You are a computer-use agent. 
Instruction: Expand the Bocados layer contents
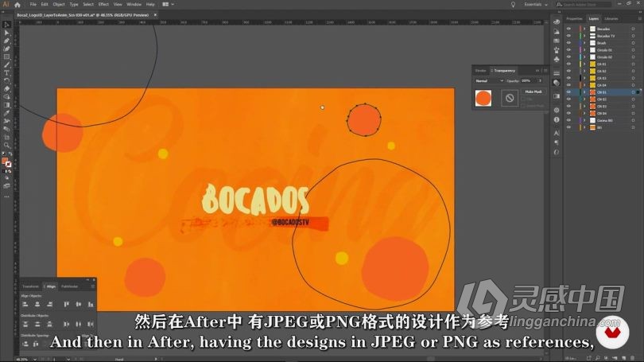pyautogui.click(x=584, y=29)
